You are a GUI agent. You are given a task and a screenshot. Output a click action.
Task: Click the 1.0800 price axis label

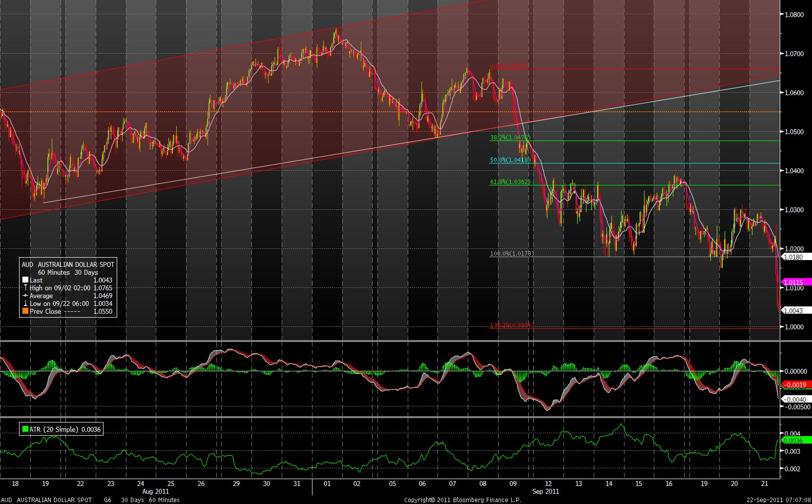pos(793,15)
